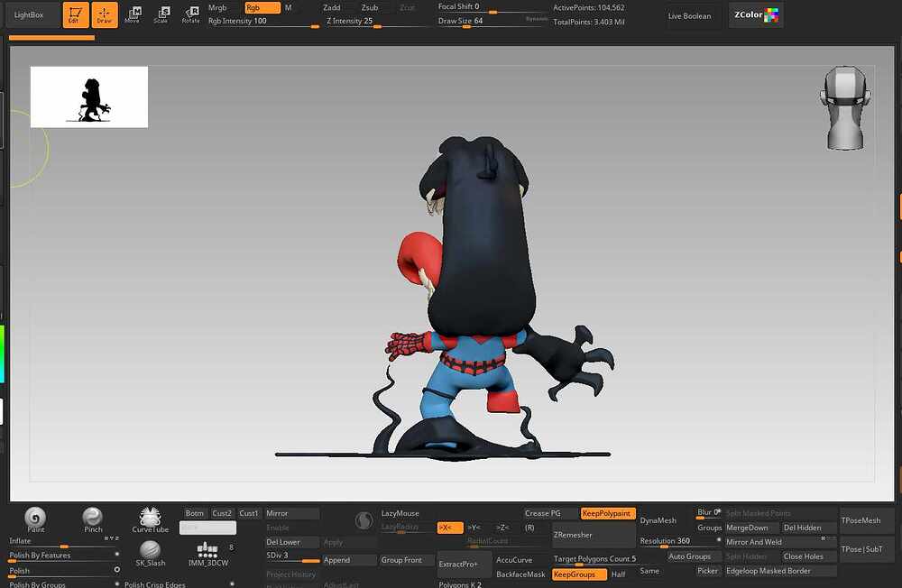902x588 pixels.
Task: Activate the Draw mode icon
Action: tap(104, 15)
